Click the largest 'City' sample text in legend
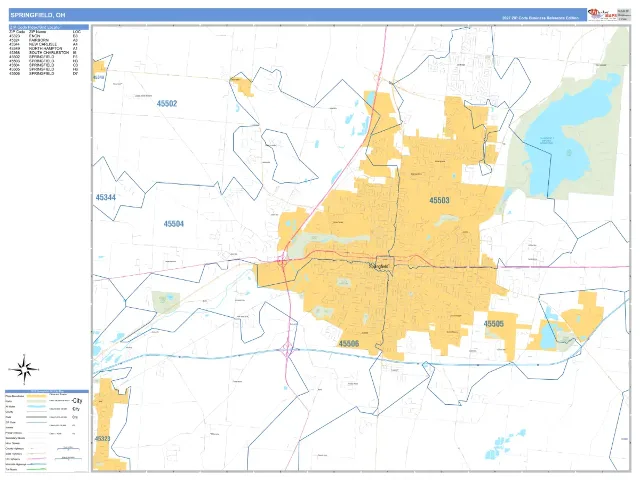640x480 pixels. [77, 401]
